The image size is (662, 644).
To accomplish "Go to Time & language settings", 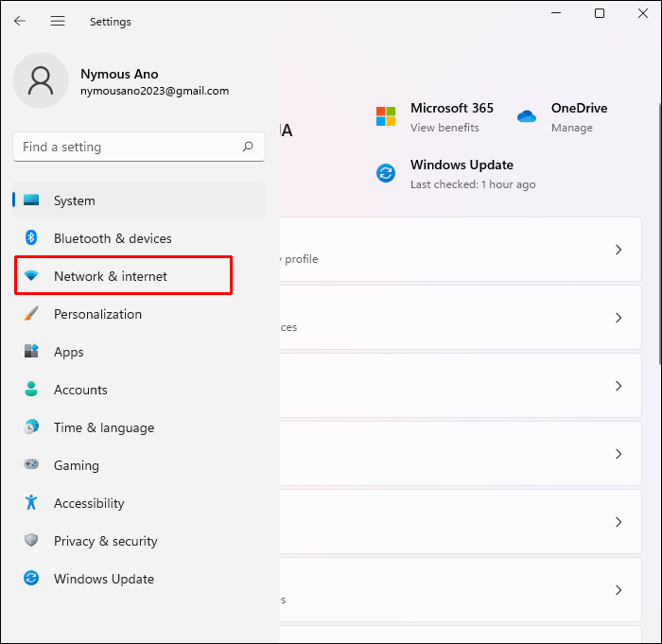I will point(103,427).
